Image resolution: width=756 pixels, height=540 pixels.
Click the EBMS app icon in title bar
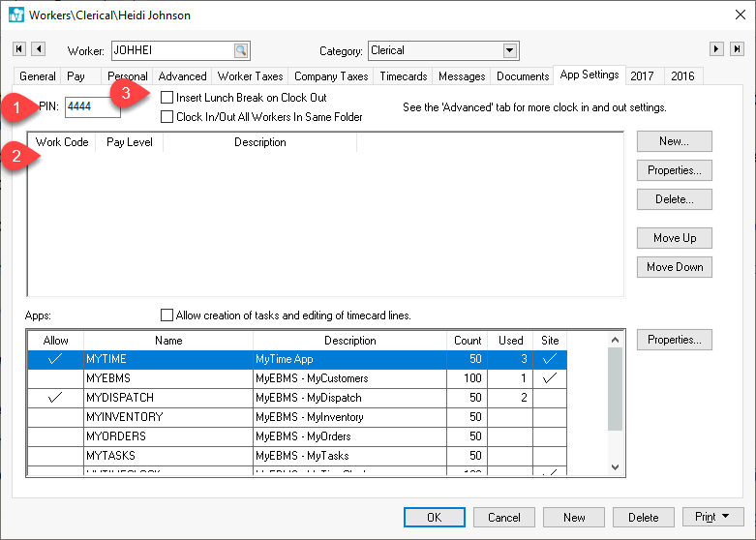[15, 15]
